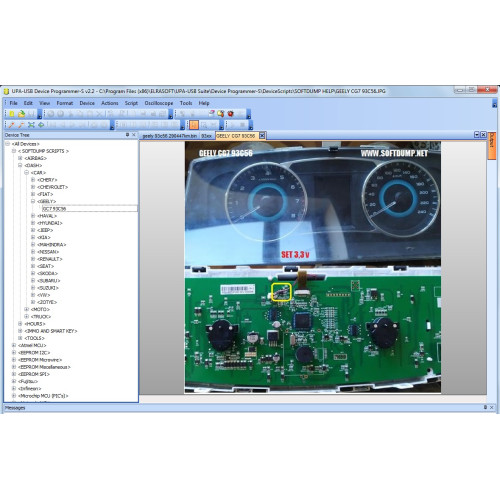
Task: Click the Open file folder icon
Action: point(21,114)
